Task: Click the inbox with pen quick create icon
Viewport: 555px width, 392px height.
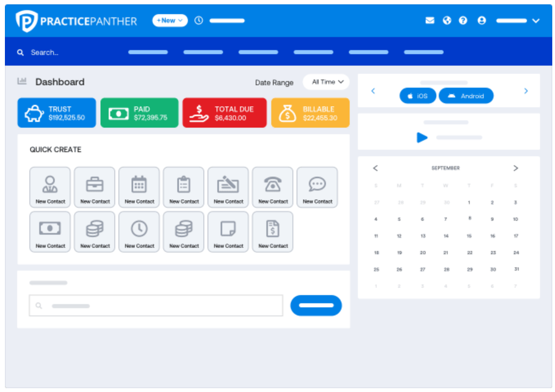Action: (x=228, y=187)
